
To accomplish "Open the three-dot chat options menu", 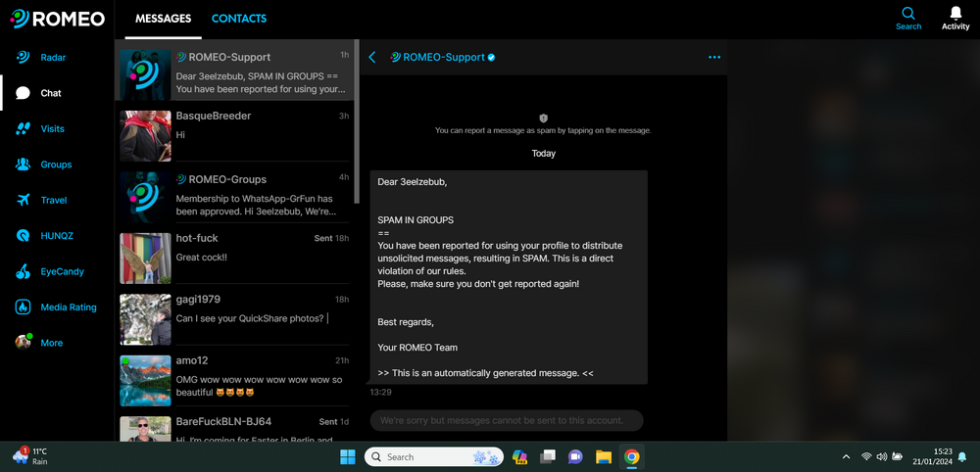I will point(714,58).
